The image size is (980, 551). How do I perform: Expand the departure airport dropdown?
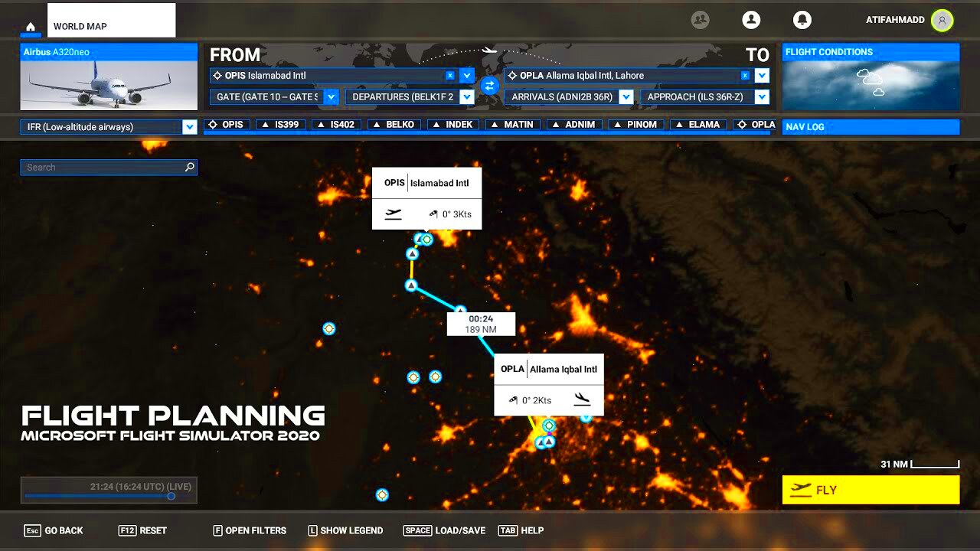click(466, 76)
